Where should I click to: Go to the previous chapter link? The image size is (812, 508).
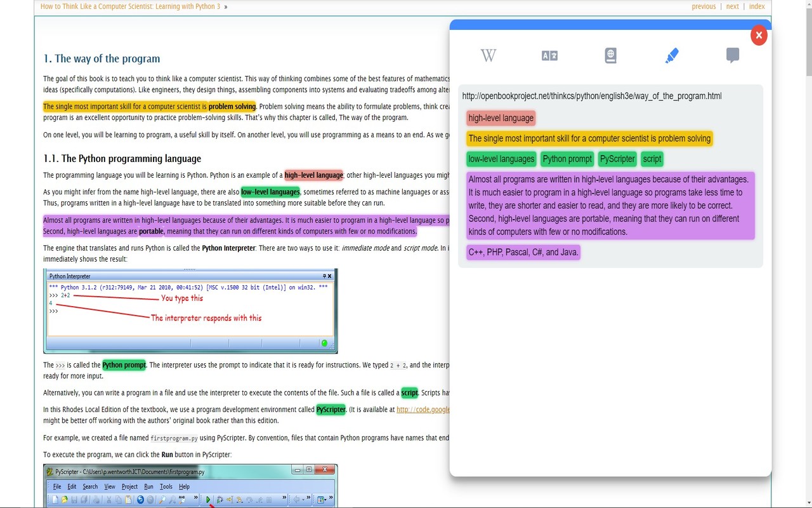click(x=704, y=6)
